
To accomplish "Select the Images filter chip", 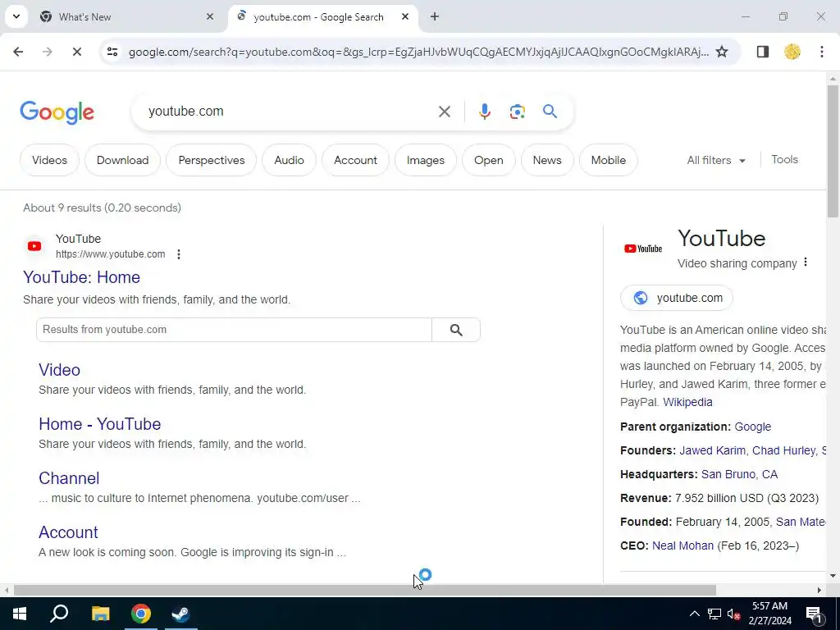I will [x=426, y=160].
